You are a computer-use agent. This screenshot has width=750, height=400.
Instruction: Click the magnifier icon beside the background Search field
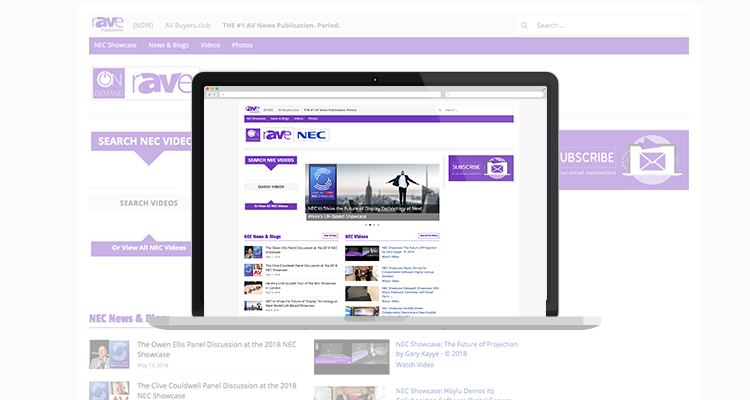click(524, 25)
